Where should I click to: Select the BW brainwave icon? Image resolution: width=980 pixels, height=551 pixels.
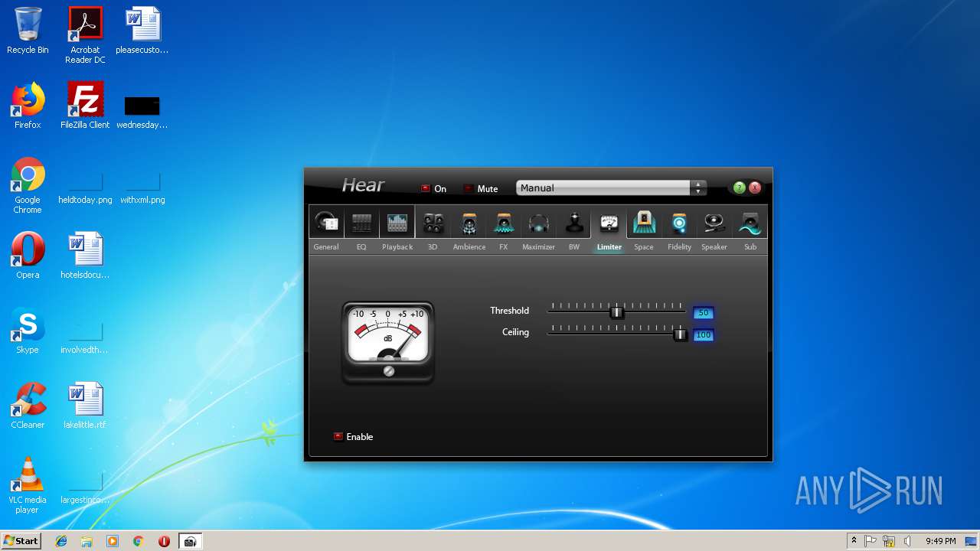click(574, 223)
